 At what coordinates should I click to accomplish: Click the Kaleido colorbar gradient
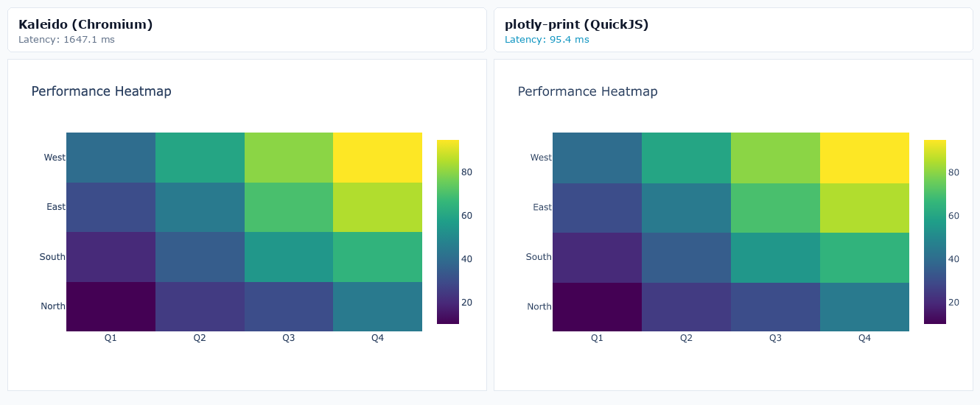448,232
